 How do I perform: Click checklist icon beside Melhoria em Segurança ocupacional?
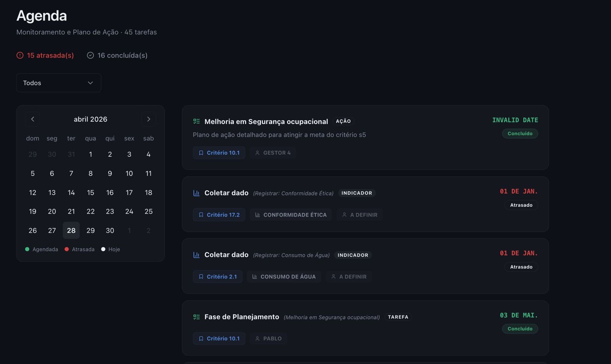(196, 121)
